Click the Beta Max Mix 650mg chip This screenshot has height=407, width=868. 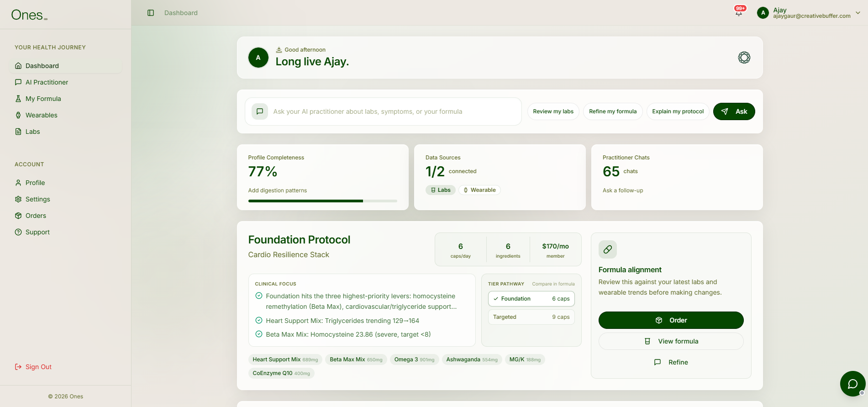point(356,359)
